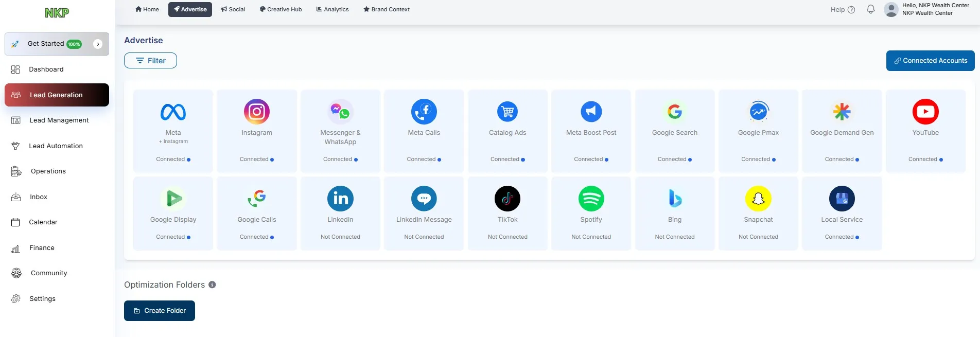Open the Meta + Instagram ad platform icon
980x337 pixels.
click(x=173, y=112)
